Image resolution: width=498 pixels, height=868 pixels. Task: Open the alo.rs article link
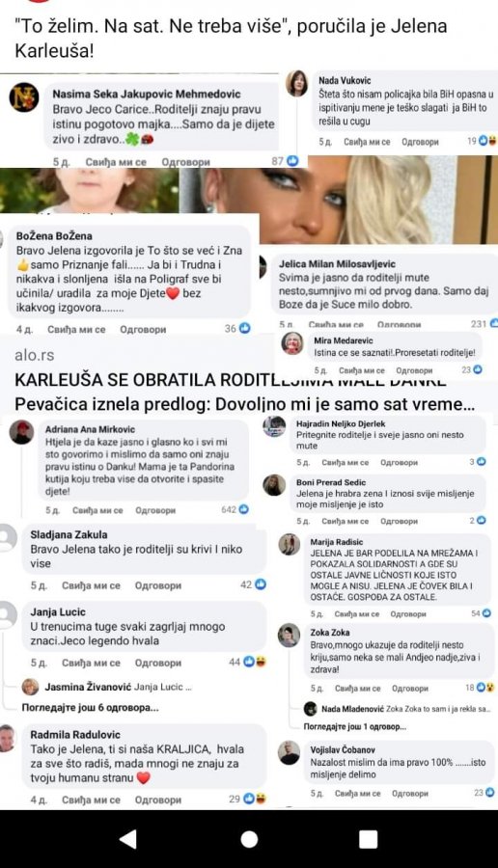[x=35, y=355]
